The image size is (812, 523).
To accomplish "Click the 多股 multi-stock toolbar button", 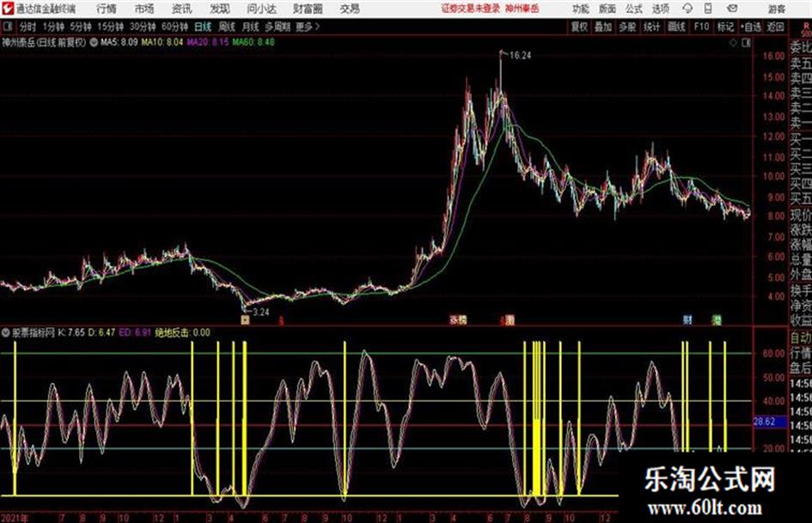I will (x=627, y=27).
